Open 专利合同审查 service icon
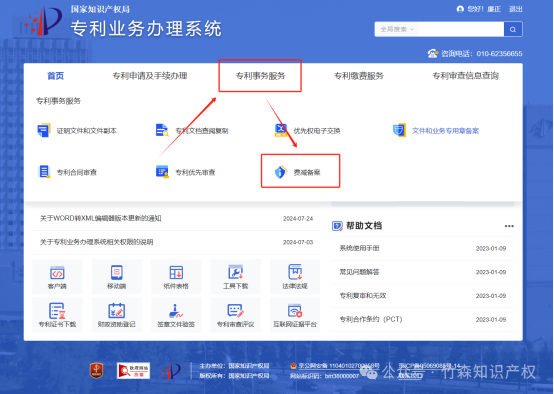The height and width of the screenshot is (394, 554). tap(44, 172)
